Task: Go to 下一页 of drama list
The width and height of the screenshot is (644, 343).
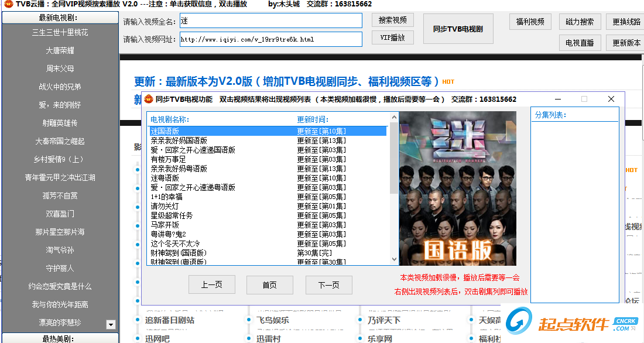Action: click(x=328, y=284)
